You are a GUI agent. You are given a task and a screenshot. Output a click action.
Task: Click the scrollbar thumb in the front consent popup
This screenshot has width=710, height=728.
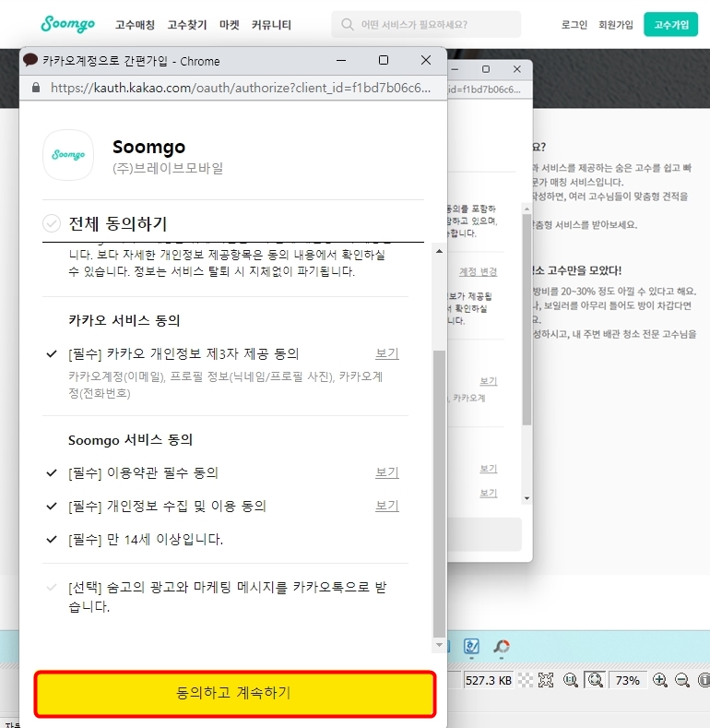pos(439,494)
